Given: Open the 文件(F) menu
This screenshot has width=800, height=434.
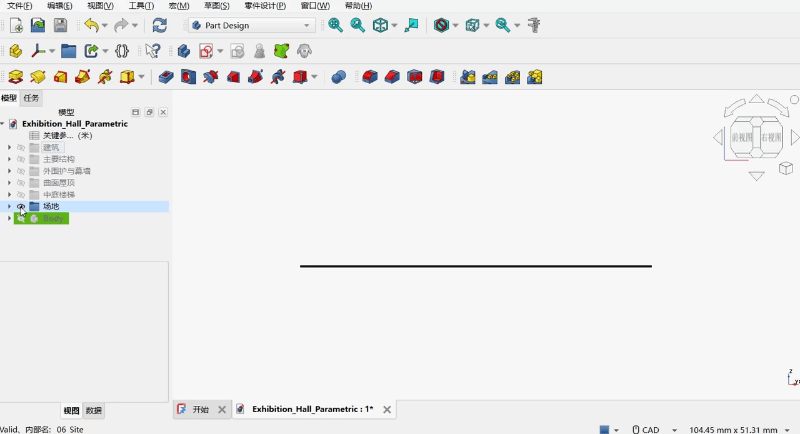Looking at the screenshot, I should click(x=19, y=6).
